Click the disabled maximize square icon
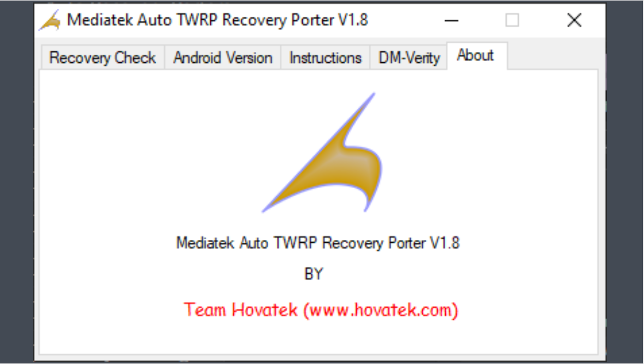The width and height of the screenshot is (644, 364). pyautogui.click(x=512, y=20)
